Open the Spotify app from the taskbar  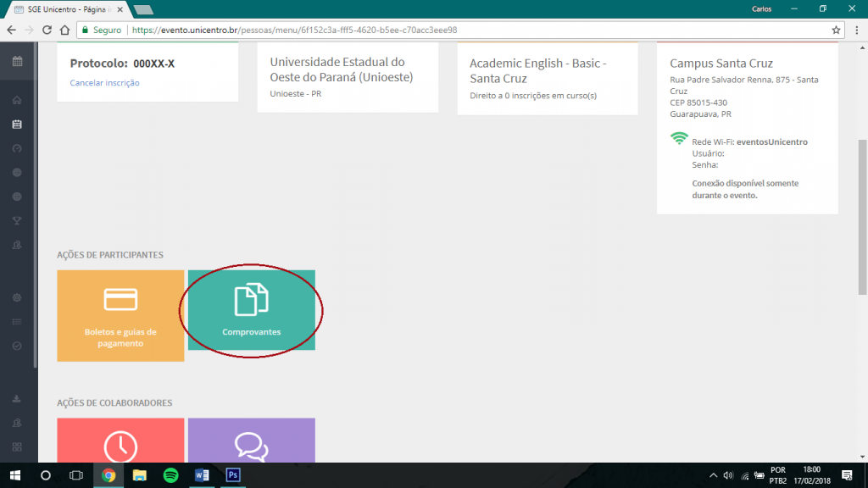point(170,475)
